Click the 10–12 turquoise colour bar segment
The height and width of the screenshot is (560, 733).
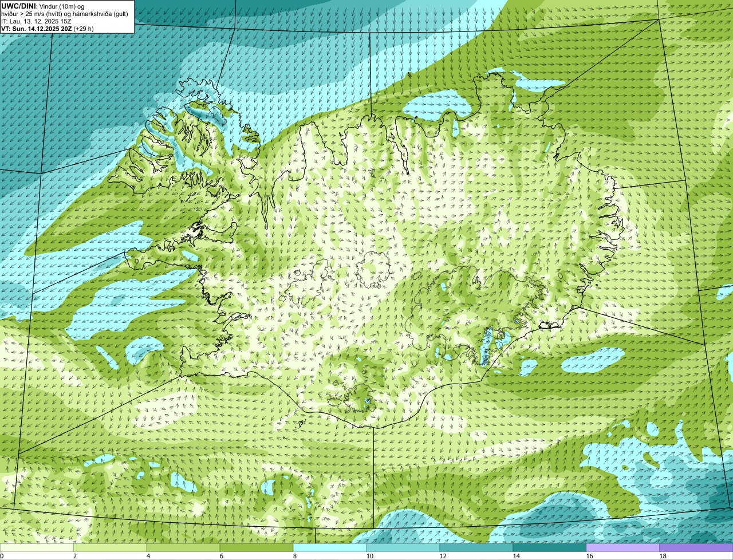pyautogui.click(x=403, y=547)
